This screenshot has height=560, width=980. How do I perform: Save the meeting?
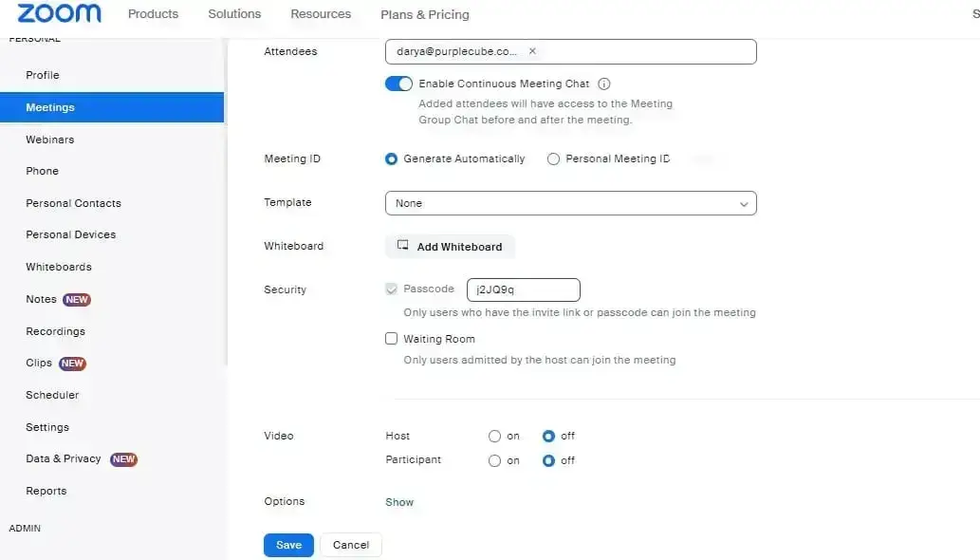pos(288,545)
